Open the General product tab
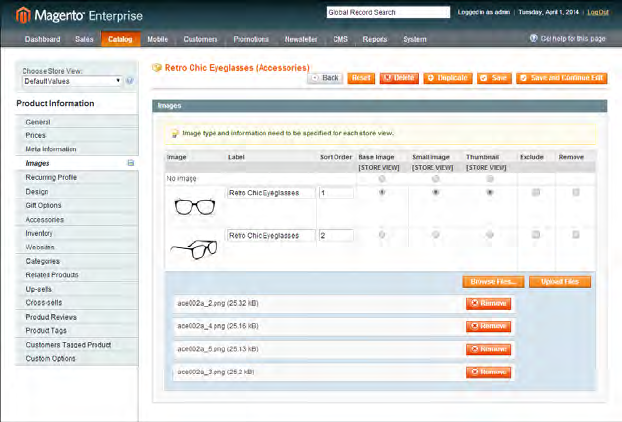 [77, 122]
